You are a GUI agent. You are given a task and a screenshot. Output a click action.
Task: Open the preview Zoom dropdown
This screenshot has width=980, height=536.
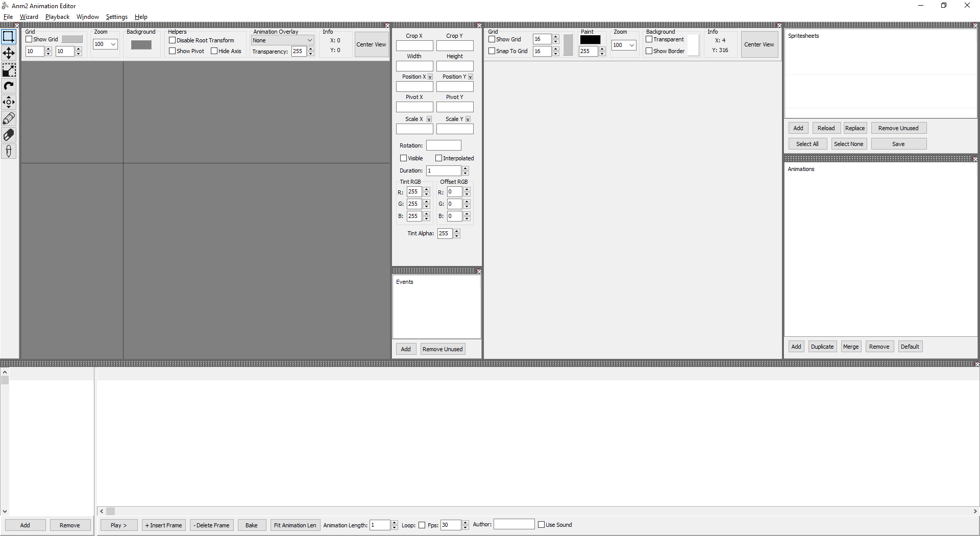pyautogui.click(x=113, y=44)
